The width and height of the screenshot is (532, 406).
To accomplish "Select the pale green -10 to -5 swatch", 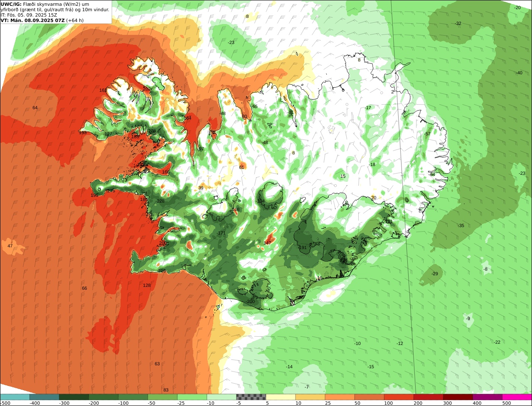I will tap(222, 397).
